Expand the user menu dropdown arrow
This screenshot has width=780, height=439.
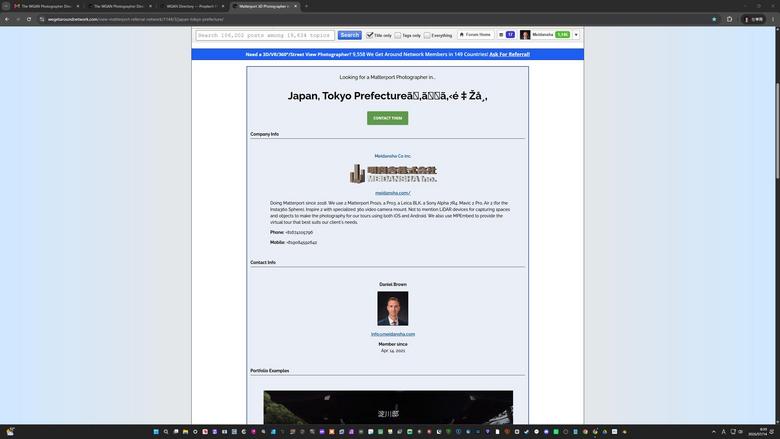coord(576,35)
